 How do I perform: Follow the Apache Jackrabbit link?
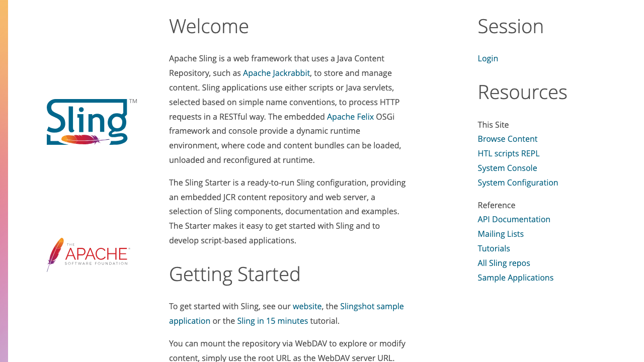click(276, 73)
